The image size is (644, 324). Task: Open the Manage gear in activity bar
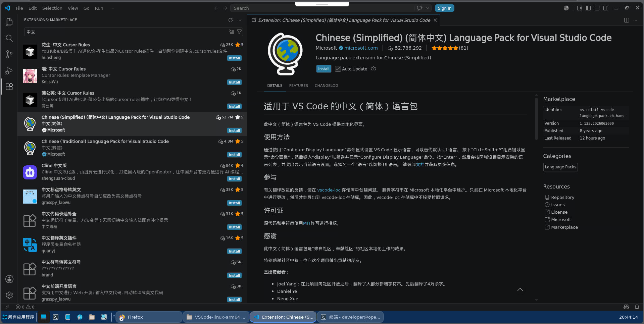pos(9,295)
